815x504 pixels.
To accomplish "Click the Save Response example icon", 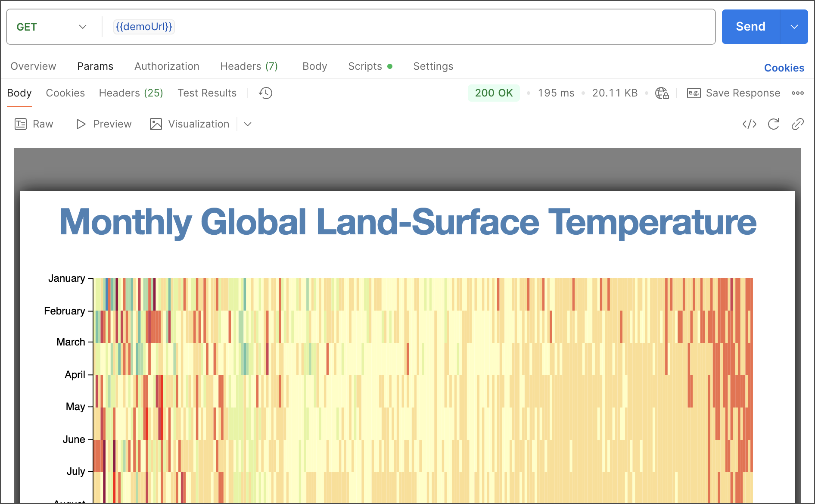I will pyautogui.click(x=694, y=93).
